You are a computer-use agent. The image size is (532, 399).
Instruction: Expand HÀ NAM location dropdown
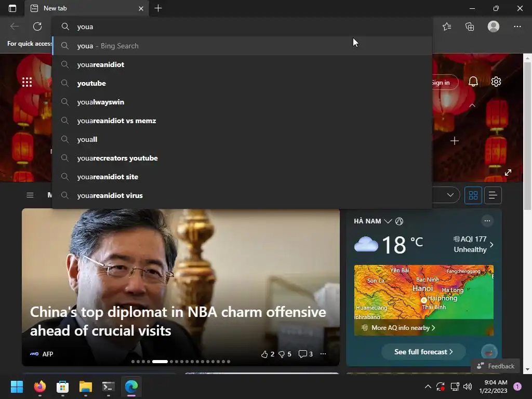click(x=388, y=221)
